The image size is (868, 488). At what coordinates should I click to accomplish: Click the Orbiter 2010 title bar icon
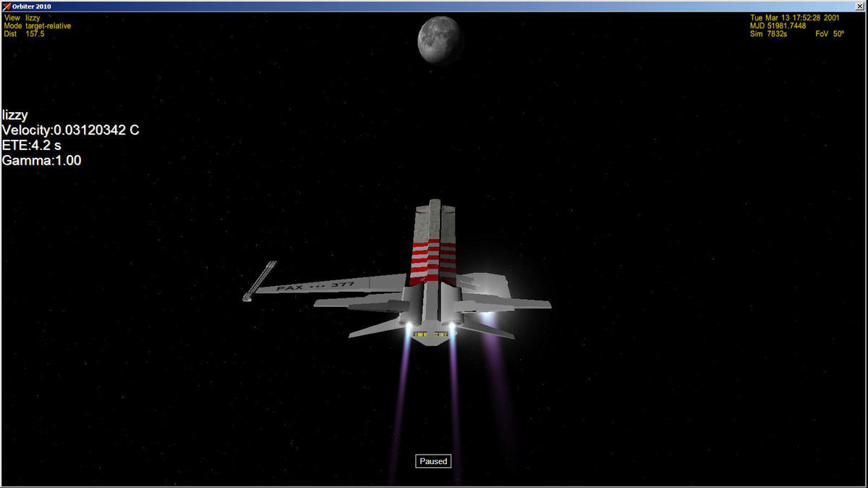6,5
